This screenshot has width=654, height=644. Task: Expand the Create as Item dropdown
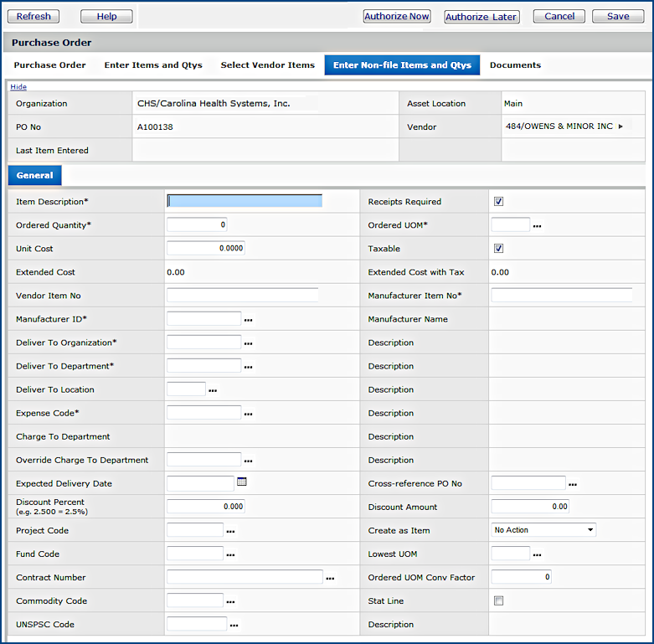[543, 530]
